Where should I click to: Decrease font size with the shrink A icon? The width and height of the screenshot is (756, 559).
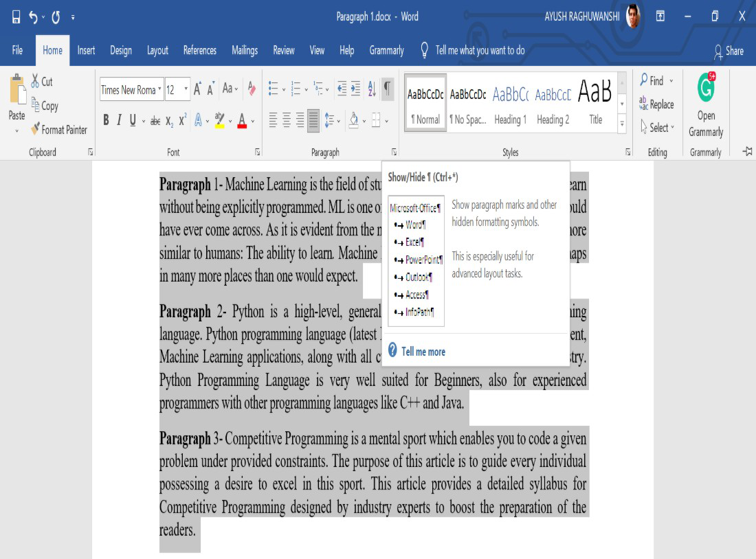tap(211, 89)
